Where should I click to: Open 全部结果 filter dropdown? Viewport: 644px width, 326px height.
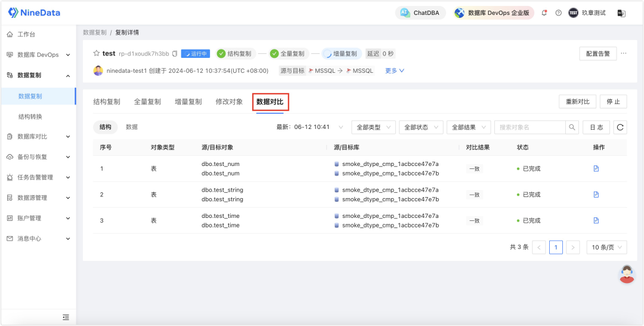pos(469,127)
